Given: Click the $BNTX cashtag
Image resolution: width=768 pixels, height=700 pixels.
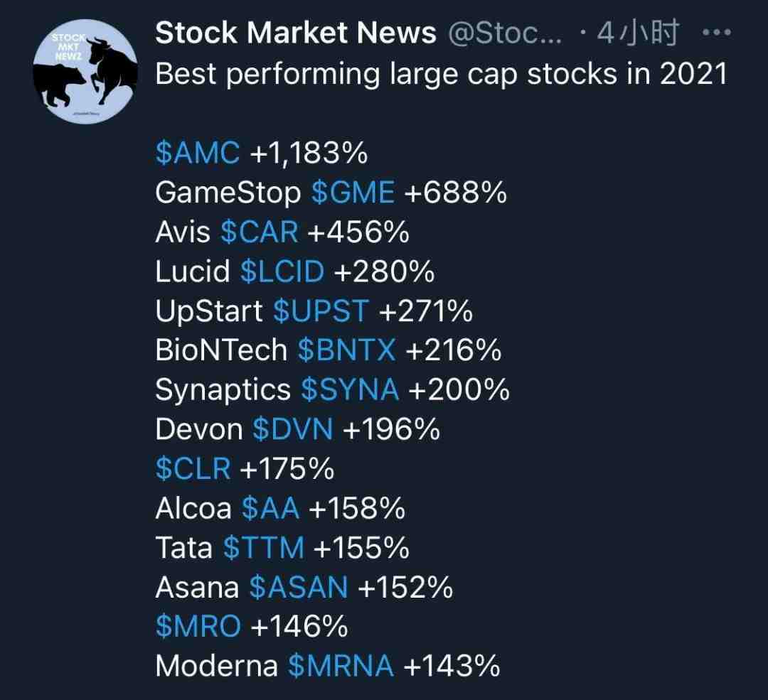Looking at the screenshot, I should coord(346,350).
